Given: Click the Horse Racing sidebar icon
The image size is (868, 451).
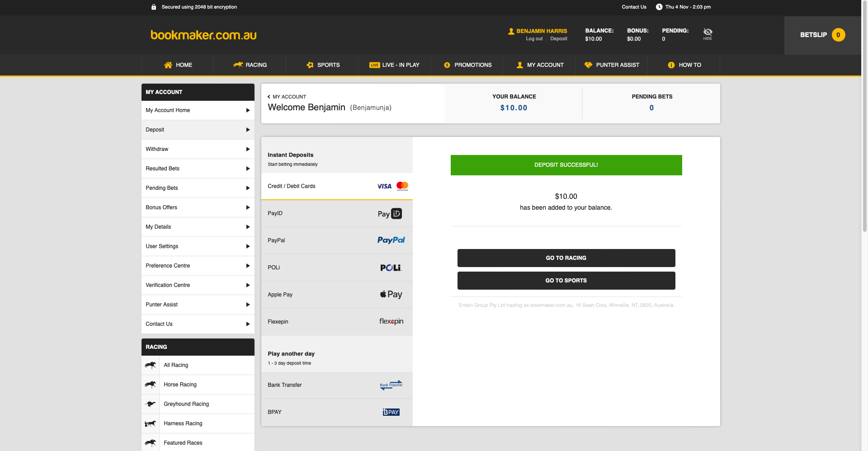Looking at the screenshot, I should [x=150, y=385].
